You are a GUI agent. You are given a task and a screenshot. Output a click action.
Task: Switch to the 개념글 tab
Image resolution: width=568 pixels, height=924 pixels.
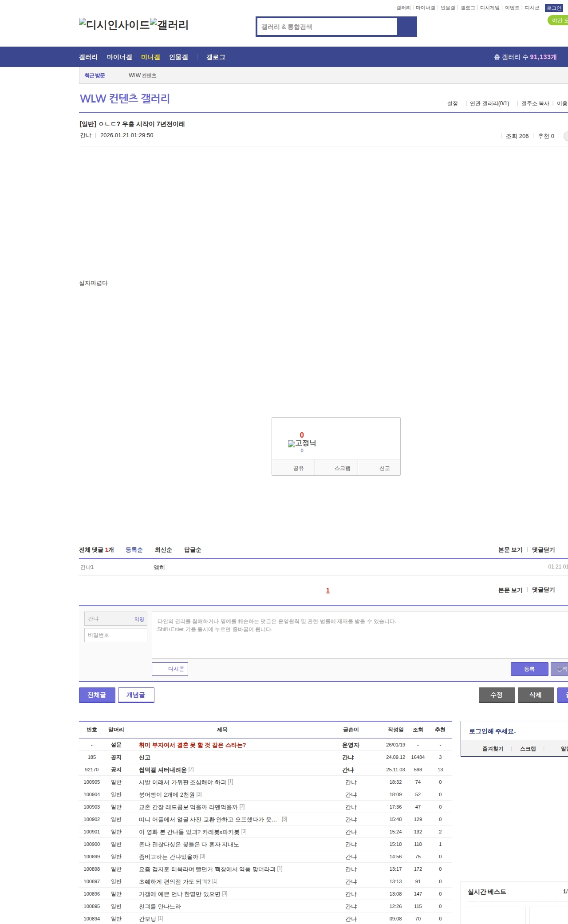click(x=136, y=695)
